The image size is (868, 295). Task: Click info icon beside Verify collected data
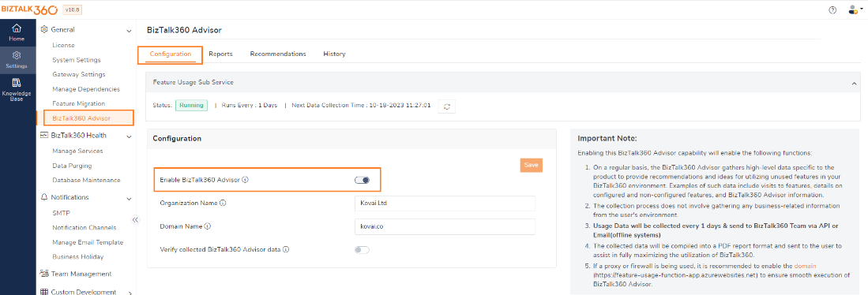coord(286,250)
